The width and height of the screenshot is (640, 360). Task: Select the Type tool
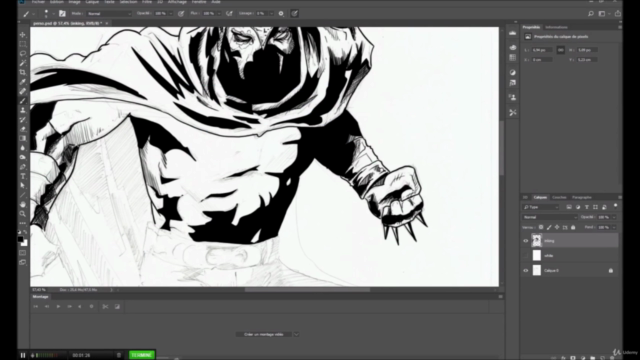click(x=23, y=176)
